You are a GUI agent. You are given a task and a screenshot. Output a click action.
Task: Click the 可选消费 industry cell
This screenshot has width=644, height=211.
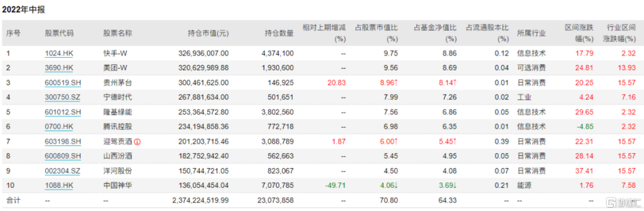pyautogui.click(x=531, y=67)
